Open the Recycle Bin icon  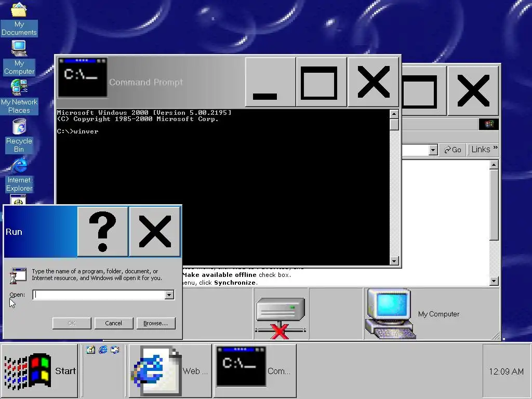tap(19, 136)
